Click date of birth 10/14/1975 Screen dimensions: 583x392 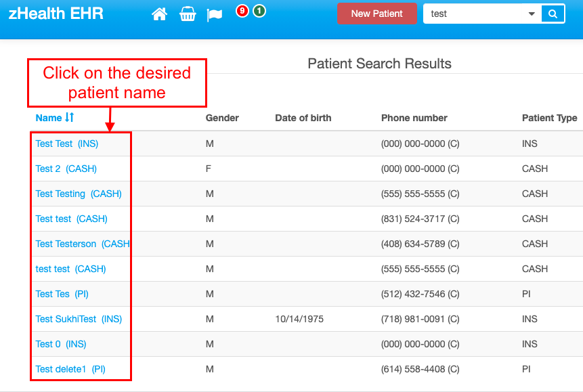[x=299, y=319]
